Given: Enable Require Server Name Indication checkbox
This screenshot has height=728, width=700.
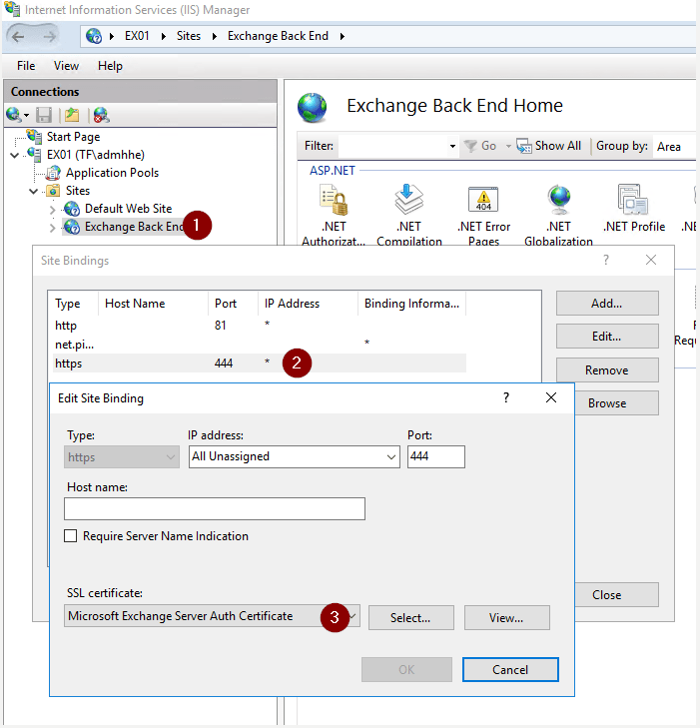Looking at the screenshot, I should (x=71, y=536).
